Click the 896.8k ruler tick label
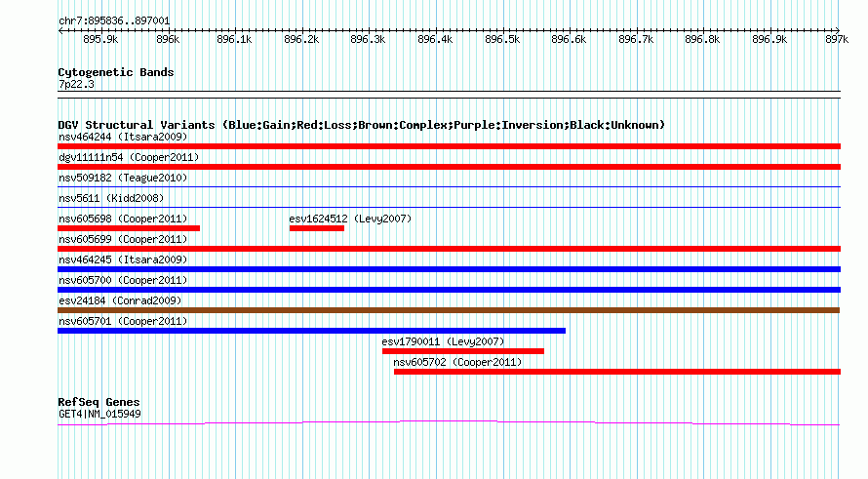Viewport: 868px width, 479px height. click(x=702, y=39)
